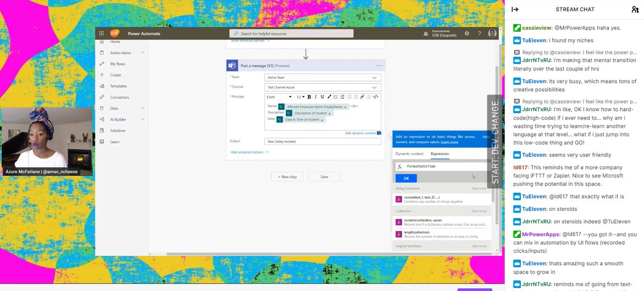Expand the AI Builder chevron

[143, 119]
